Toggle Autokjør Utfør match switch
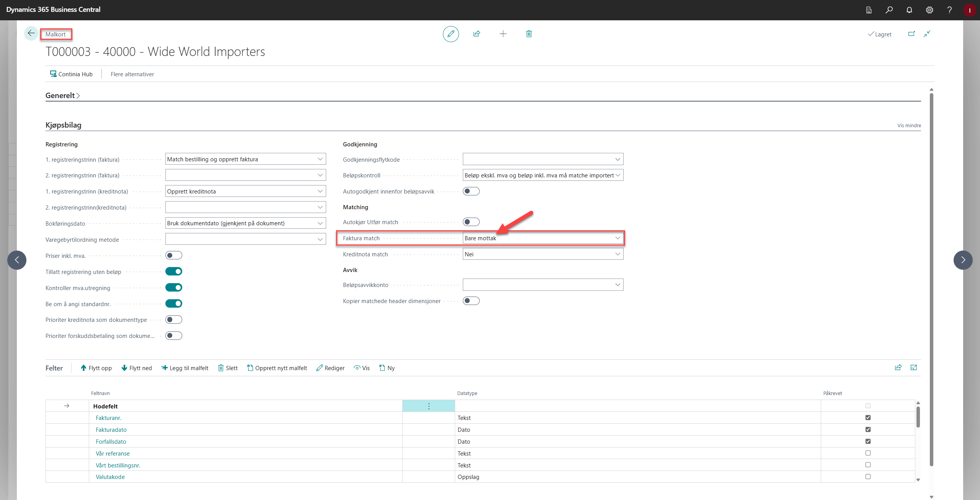The height and width of the screenshot is (500, 980). pyautogui.click(x=471, y=222)
